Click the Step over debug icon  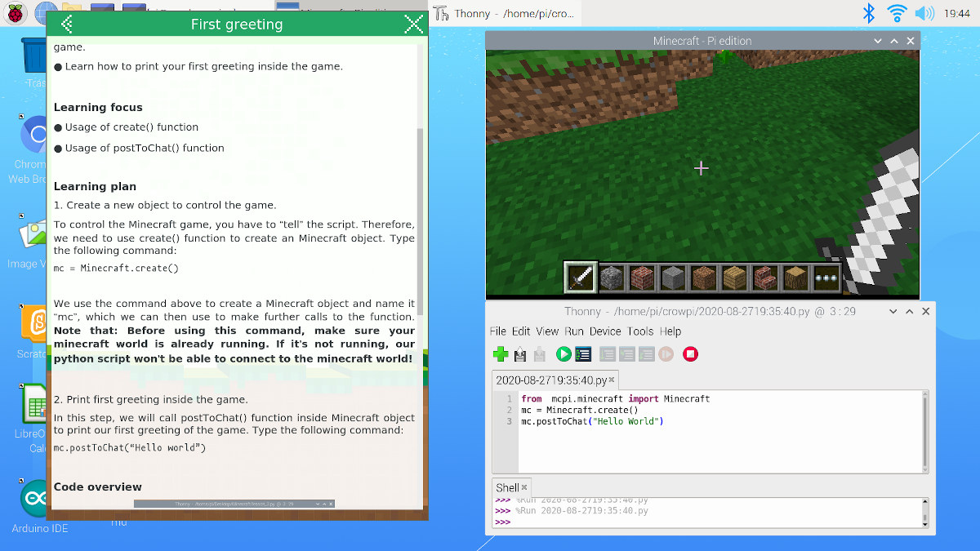608,354
